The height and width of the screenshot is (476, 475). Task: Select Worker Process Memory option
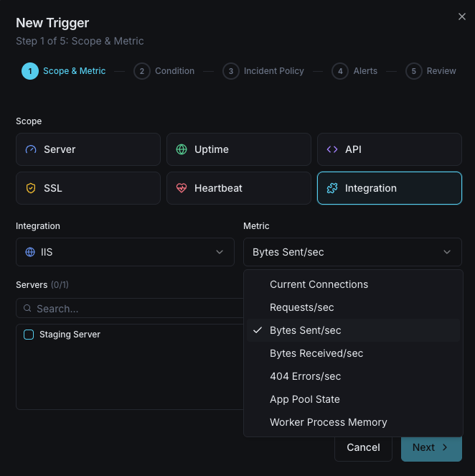point(328,422)
